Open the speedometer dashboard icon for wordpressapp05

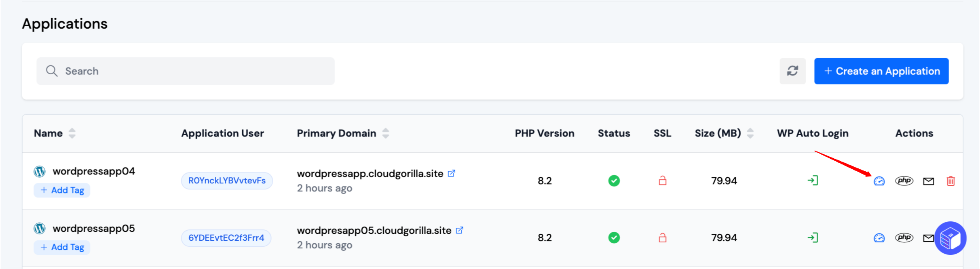point(879,238)
